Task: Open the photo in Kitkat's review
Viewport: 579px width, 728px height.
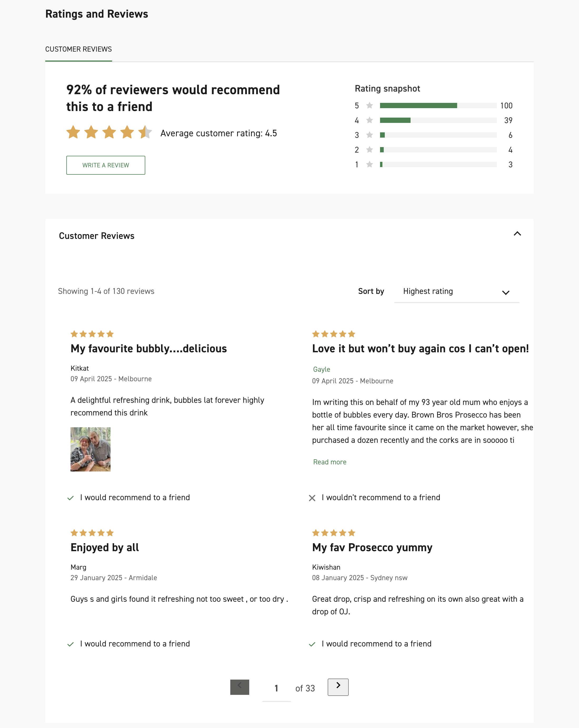Action: tap(91, 449)
